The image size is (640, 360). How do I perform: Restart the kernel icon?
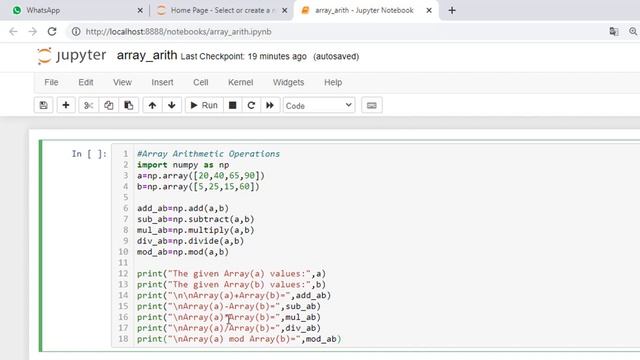[251, 105]
